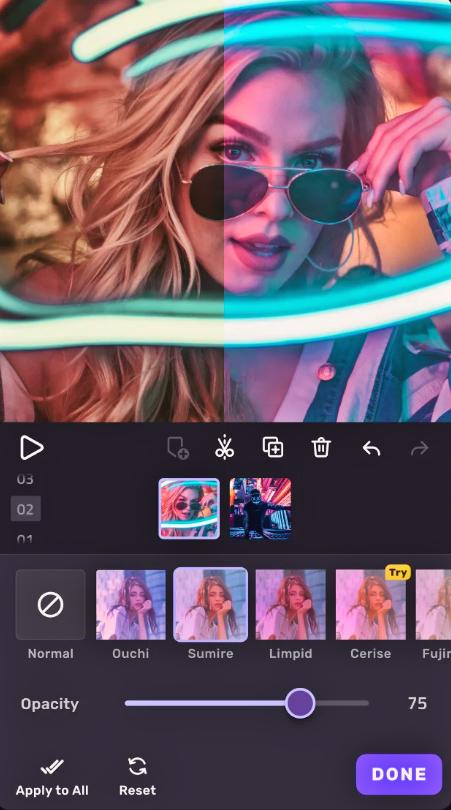Play the video preview
Screen dimensions: 451x810
[x=32, y=447]
